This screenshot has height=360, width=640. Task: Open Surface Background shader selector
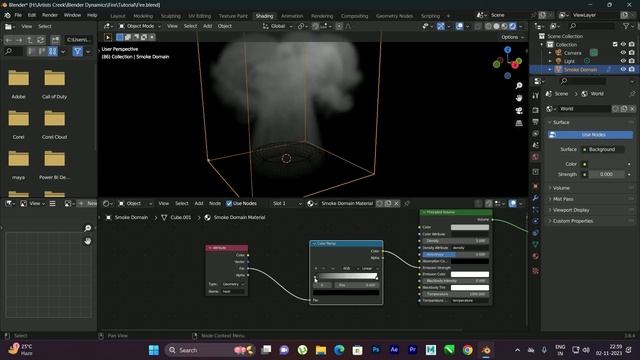click(602, 149)
